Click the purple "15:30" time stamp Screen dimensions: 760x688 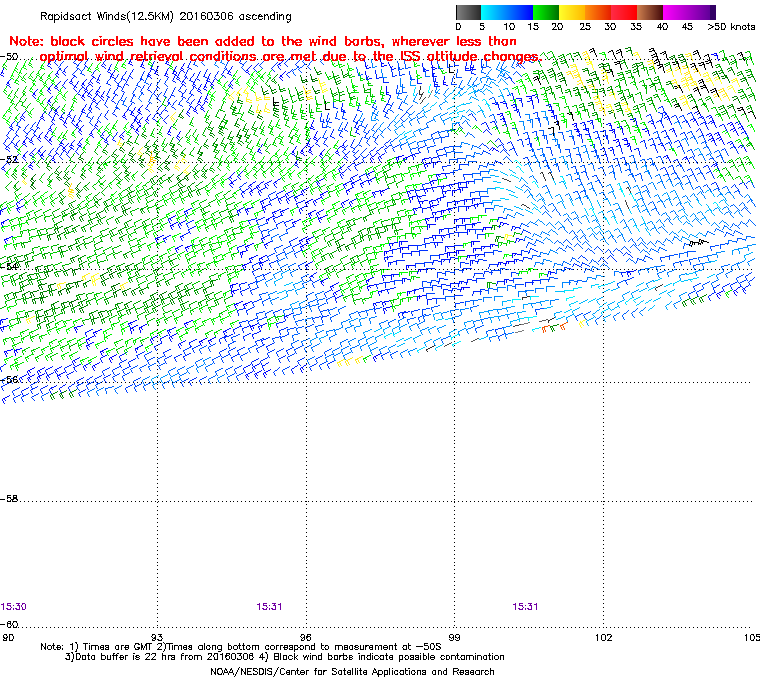pyautogui.click(x=14, y=607)
